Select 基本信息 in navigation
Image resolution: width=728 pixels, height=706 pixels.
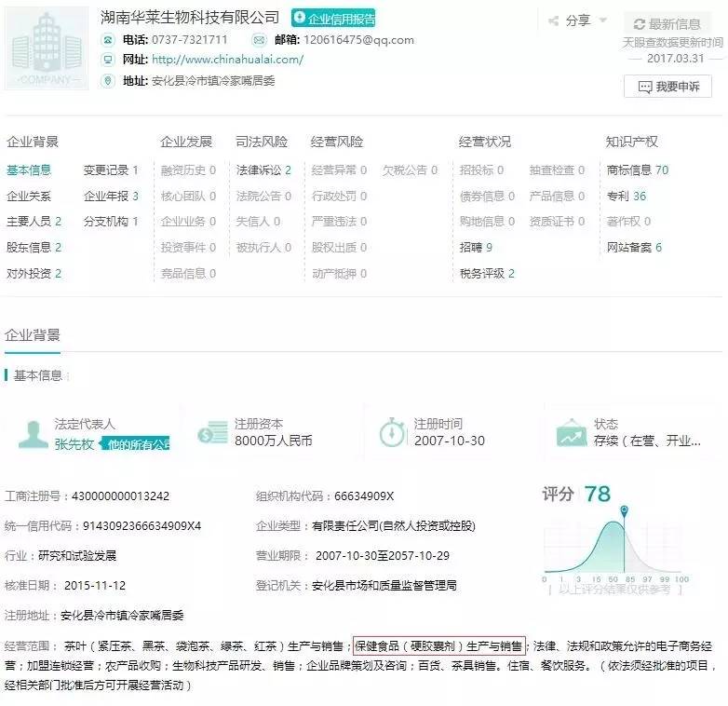pos(29,170)
